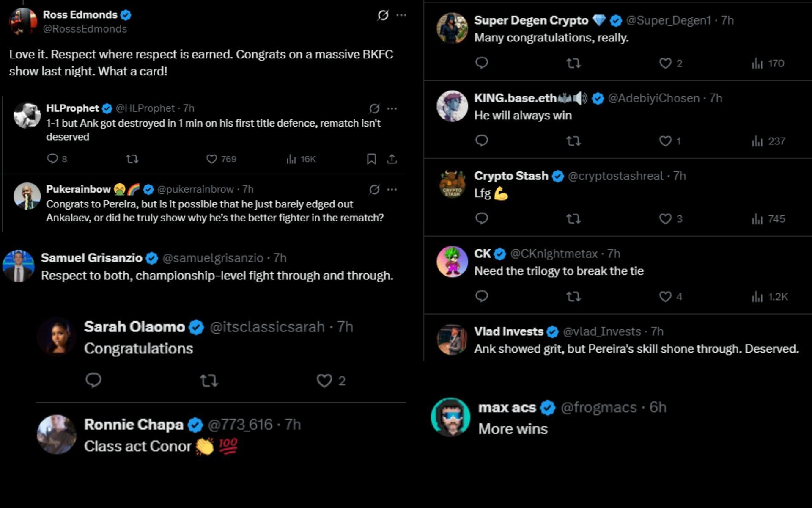This screenshot has height=508, width=812.
Task: Like Sarah Olaomo's Congratulations reply
Action: coord(324,381)
